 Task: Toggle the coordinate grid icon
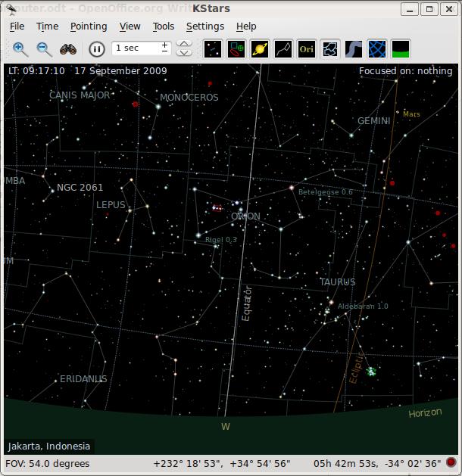click(376, 49)
